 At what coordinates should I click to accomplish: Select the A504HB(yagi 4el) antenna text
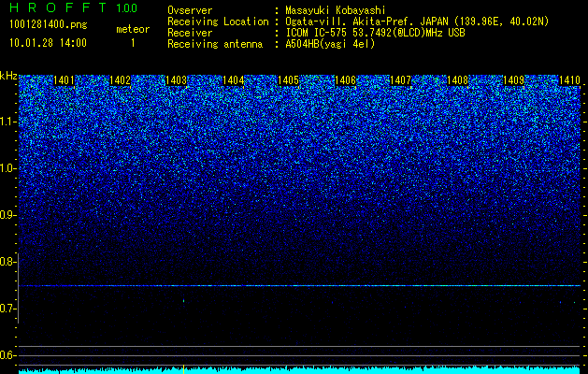pos(330,44)
